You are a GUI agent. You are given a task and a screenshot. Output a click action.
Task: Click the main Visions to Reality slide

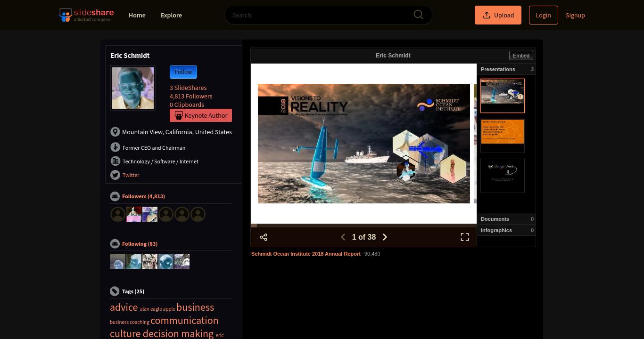(x=364, y=144)
